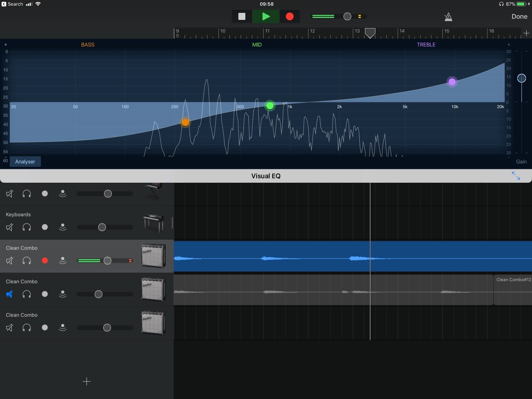Click bottom Clean Combo amp icon
Screen dimensions: 532x399
153,323
